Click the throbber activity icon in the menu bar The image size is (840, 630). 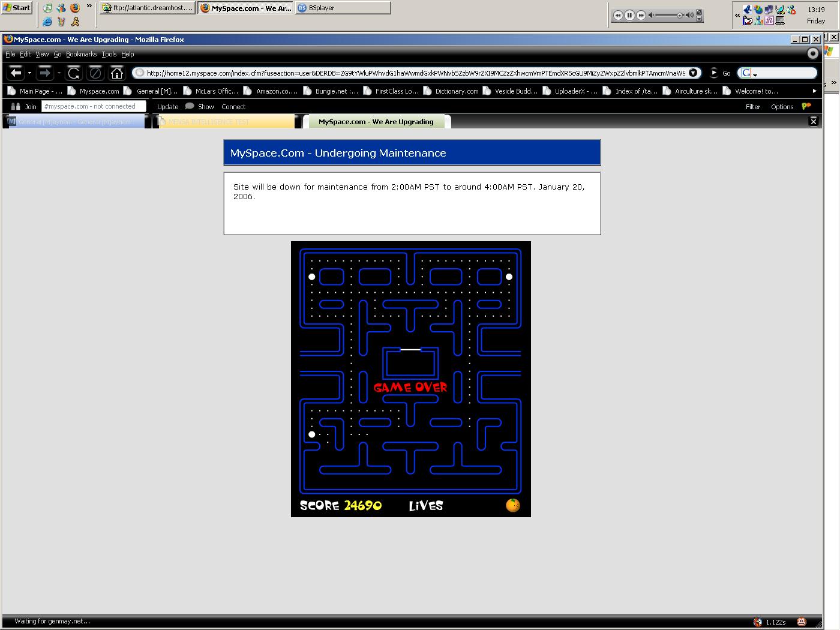coord(813,53)
